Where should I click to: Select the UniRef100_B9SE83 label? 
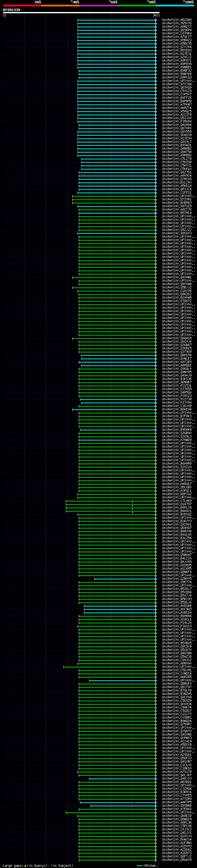pos(177,50)
